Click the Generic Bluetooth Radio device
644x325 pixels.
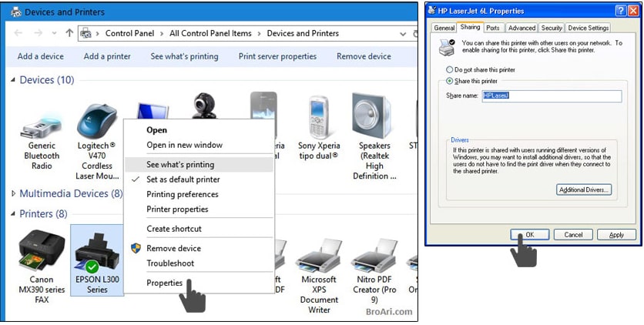42,123
